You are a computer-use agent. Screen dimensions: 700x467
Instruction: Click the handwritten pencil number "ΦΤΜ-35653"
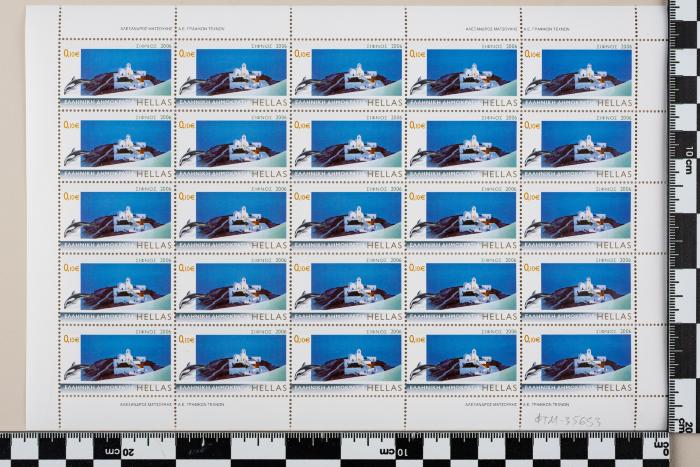click(x=568, y=420)
